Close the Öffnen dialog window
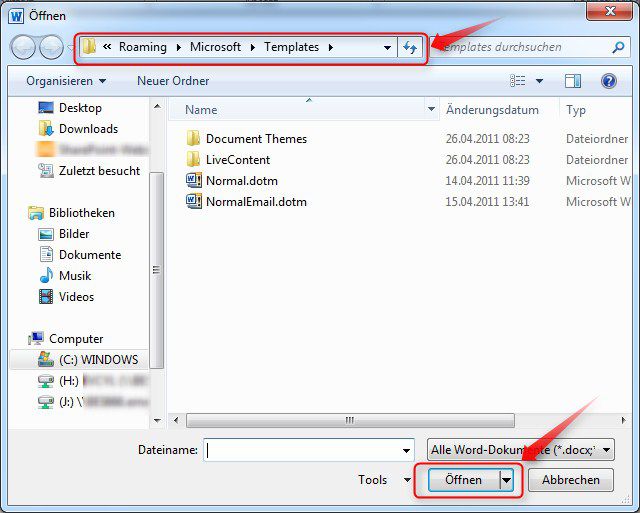Screen dimensions: 640x513 (610, 11)
